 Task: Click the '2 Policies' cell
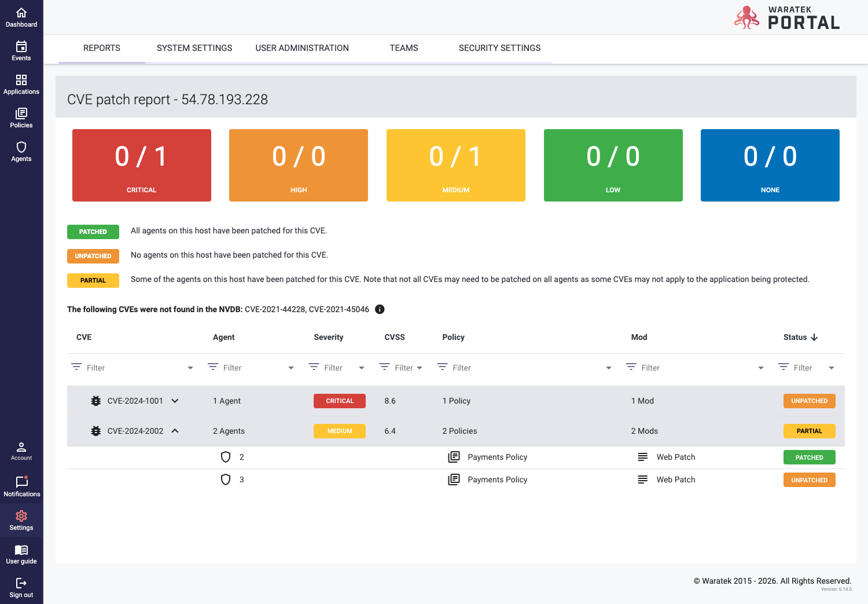point(460,431)
